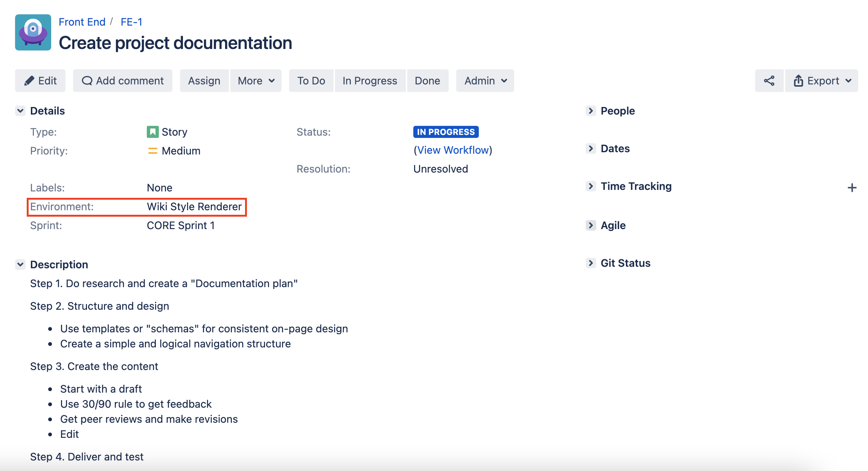Click the share icon button

(x=769, y=81)
